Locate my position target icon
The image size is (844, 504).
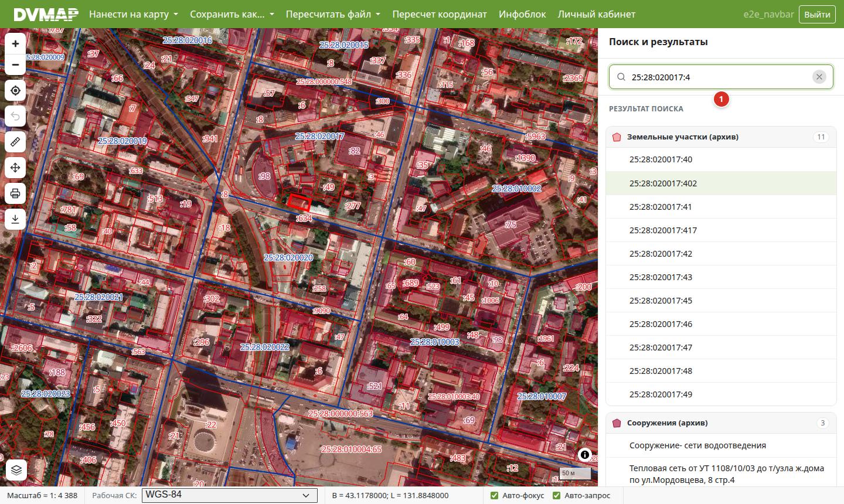tap(15, 91)
